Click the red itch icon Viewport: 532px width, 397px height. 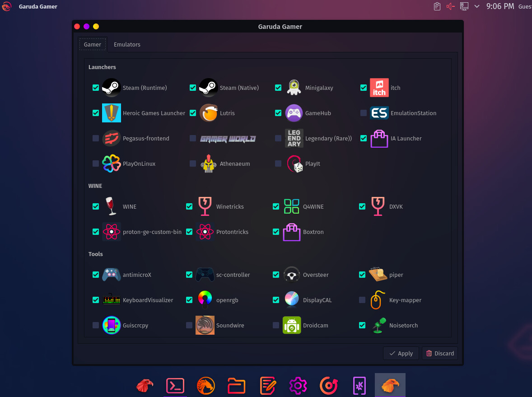[x=379, y=88]
